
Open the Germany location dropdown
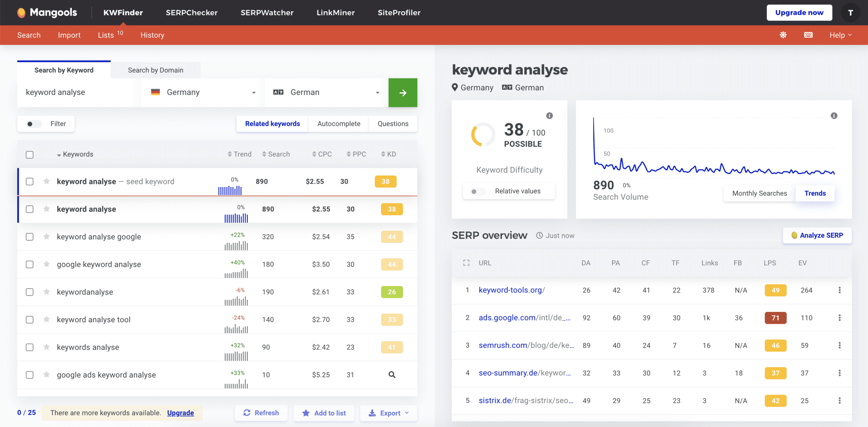click(203, 93)
